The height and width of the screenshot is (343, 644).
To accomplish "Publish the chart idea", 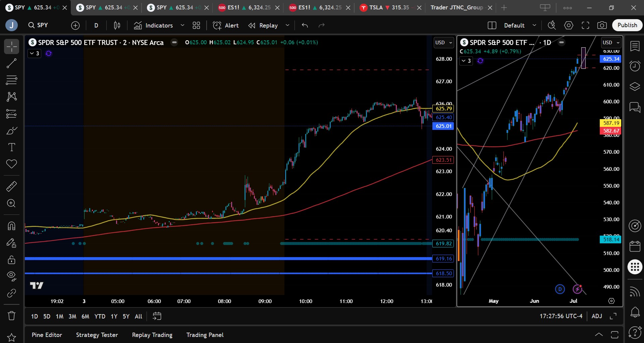I will (627, 25).
